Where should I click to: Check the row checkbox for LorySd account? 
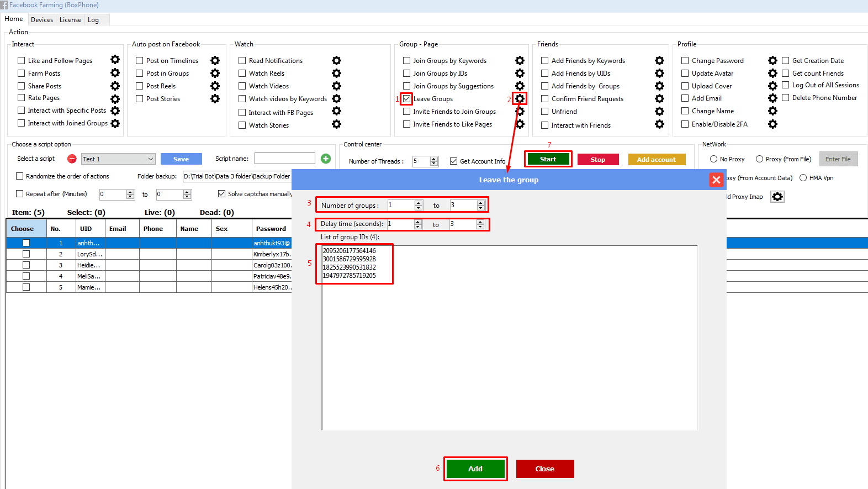click(x=26, y=254)
